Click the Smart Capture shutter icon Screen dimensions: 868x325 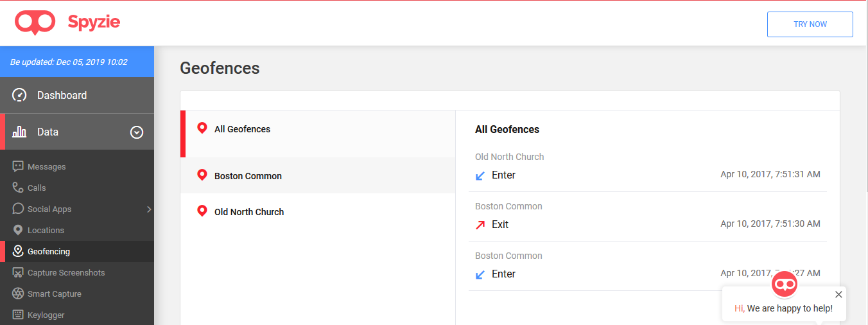18,294
